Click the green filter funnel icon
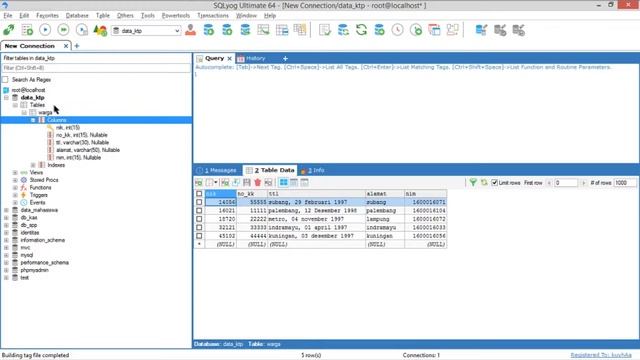Viewport: 640px width, 360px height. 473,182
